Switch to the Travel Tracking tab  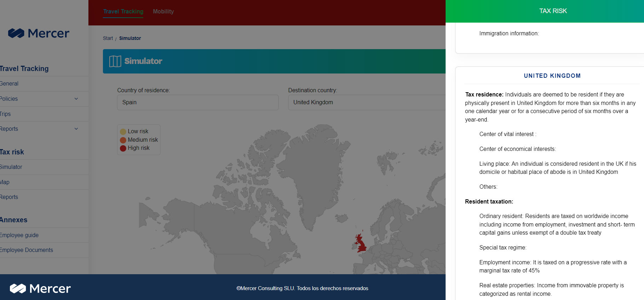(123, 11)
